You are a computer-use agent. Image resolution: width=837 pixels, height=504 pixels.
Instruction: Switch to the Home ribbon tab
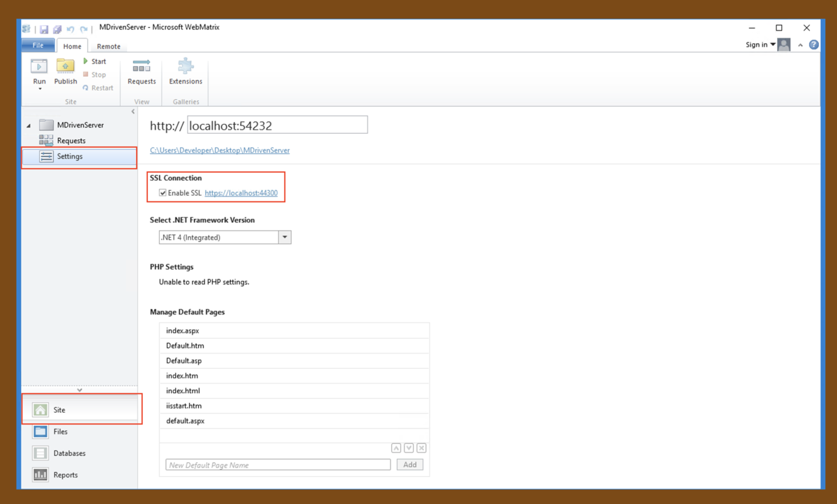click(72, 46)
